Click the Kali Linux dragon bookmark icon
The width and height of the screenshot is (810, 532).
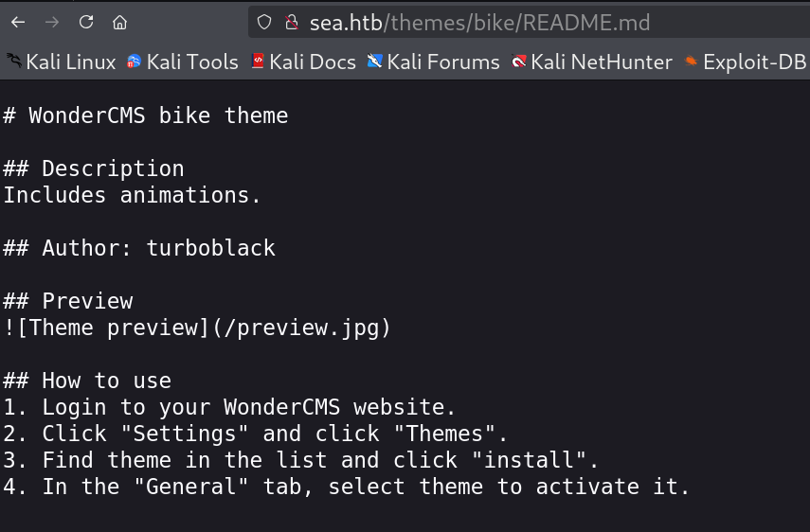tap(14, 61)
